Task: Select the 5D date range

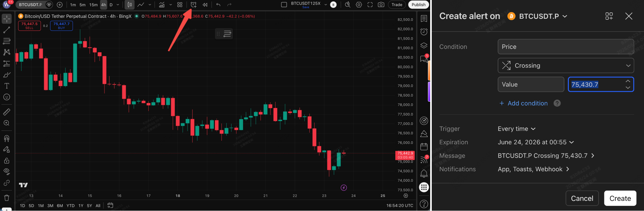Action: point(31,206)
